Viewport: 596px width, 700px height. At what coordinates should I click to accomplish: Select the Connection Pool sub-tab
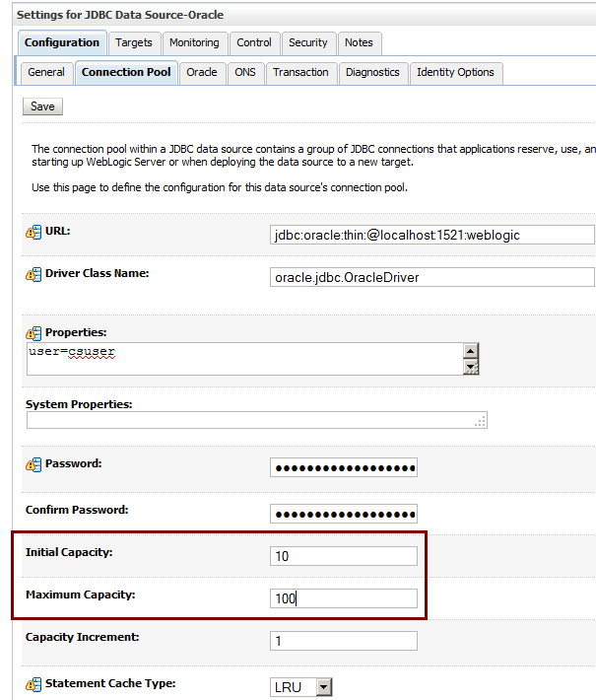tap(126, 72)
